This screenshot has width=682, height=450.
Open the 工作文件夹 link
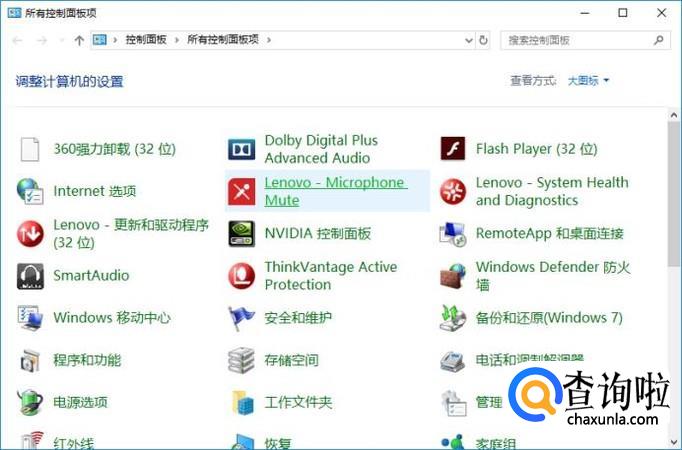(298, 402)
